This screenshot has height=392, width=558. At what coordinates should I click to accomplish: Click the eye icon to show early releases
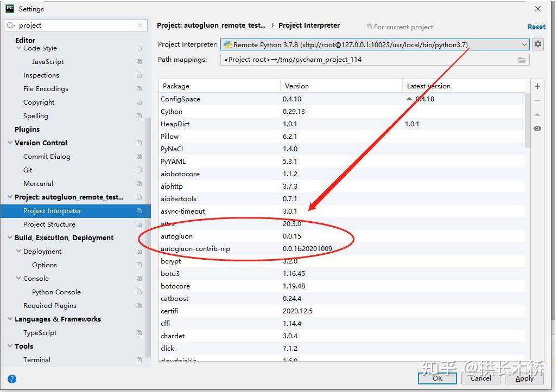[537, 128]
